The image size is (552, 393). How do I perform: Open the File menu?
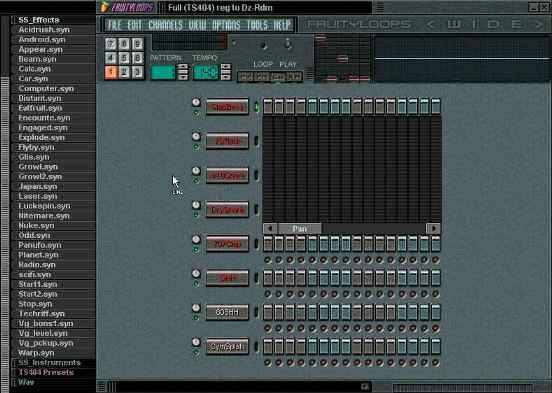114,25
